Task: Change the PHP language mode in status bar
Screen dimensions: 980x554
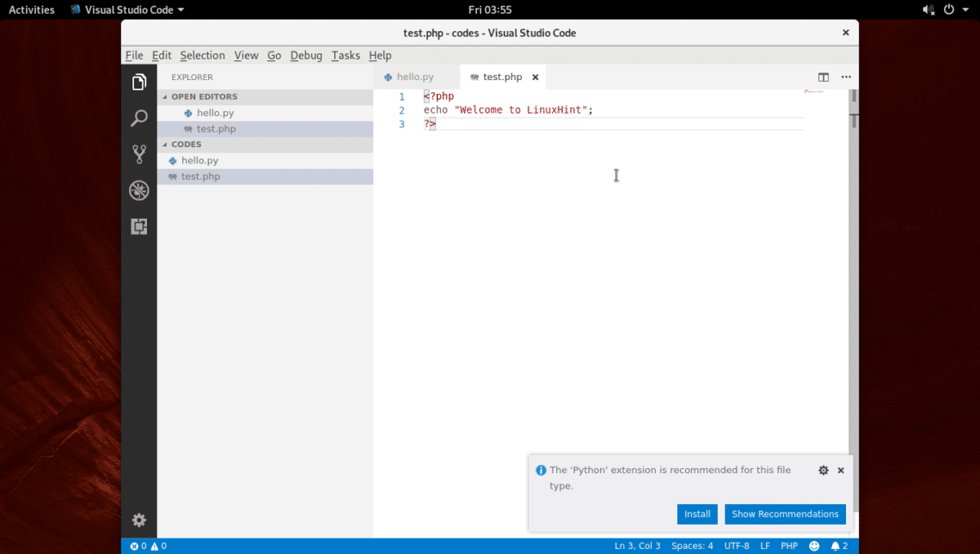Action: click(x=788, y=546)
